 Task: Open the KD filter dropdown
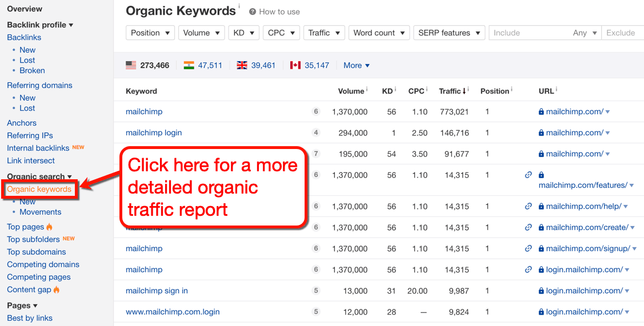pyautogui.click(x=244, y=33)
